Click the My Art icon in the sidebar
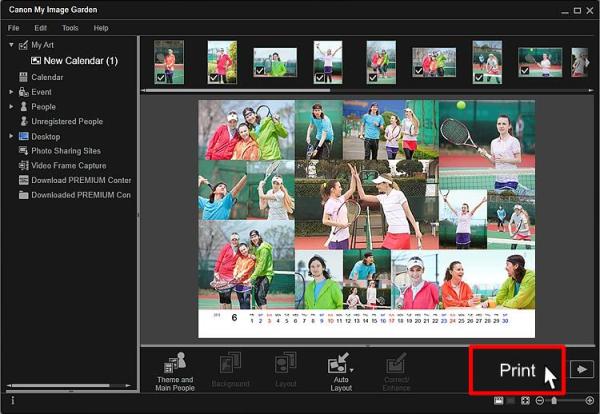 [24, 45]
